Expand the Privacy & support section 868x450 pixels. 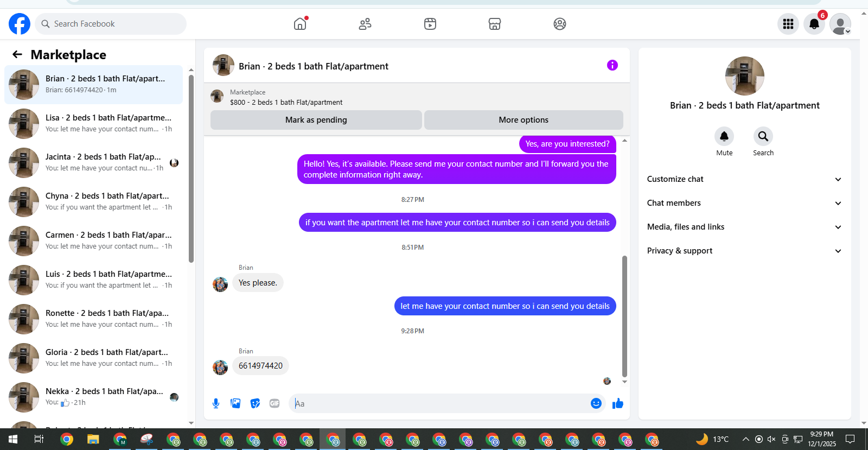pyautogui.click(x=744, y=251)
